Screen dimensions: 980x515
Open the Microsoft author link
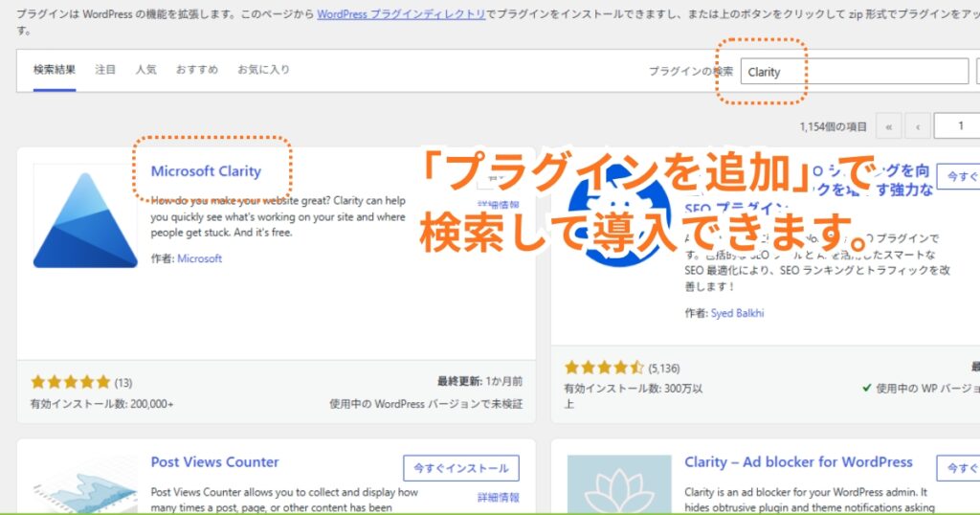pyautogui.click(x=199, y=258)
